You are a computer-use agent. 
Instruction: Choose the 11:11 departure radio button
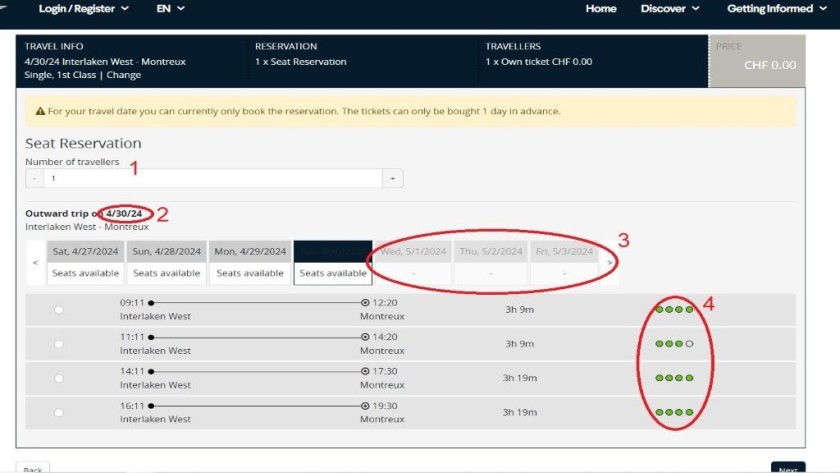point(59,344)
